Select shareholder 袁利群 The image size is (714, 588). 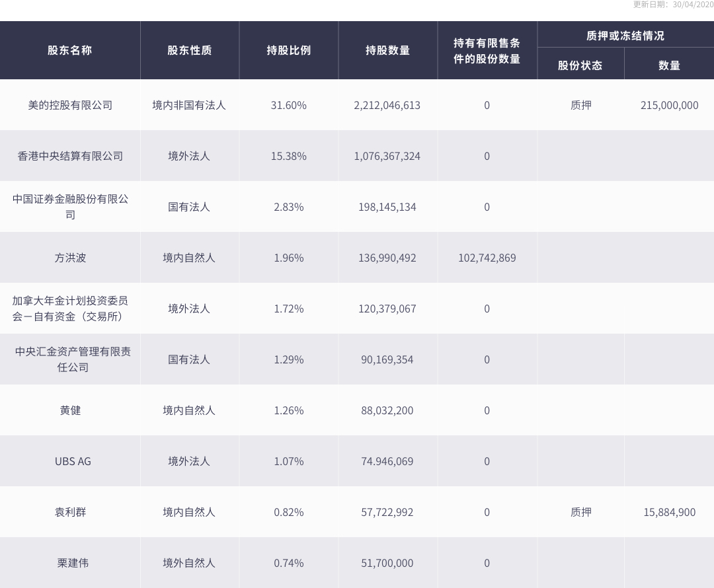[70, 512]
